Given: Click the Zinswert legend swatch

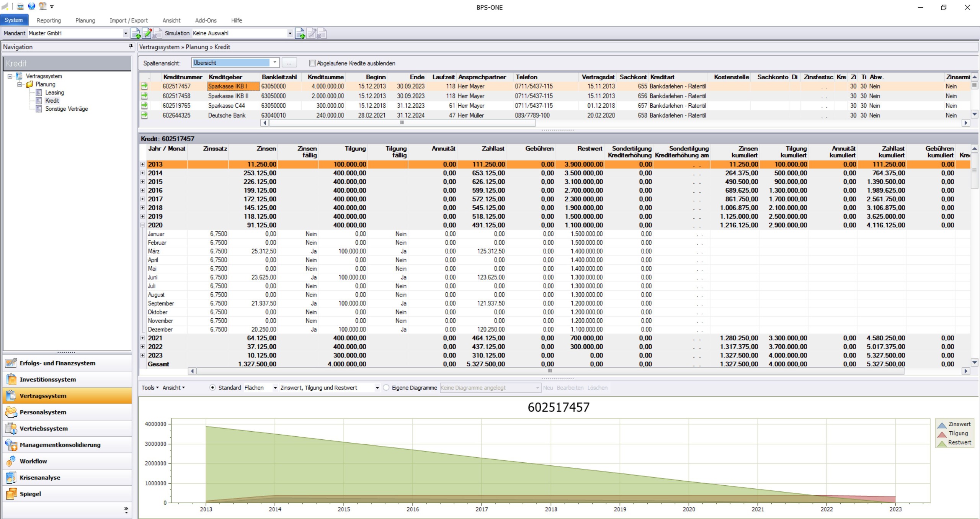Looking at the screenshot, I should (x=942, y=424).
